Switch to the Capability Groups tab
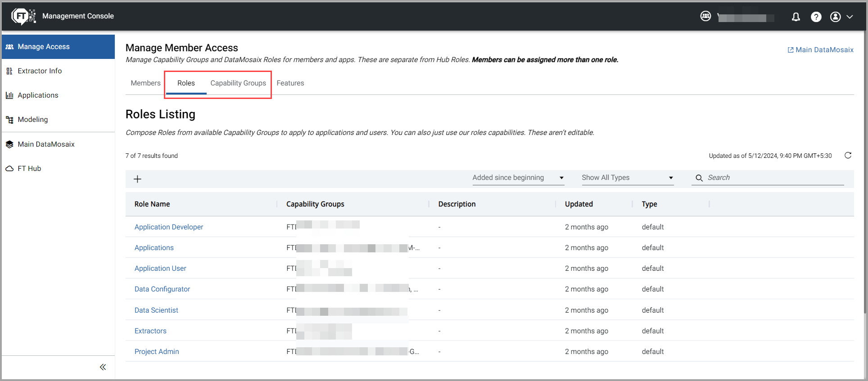The width and height of the screenshot is (868, 381). (238, 83)
